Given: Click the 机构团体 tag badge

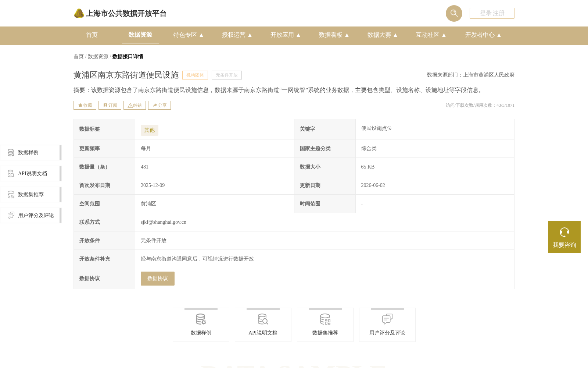Looking at the screenshot, I should [x=195, y=75].
